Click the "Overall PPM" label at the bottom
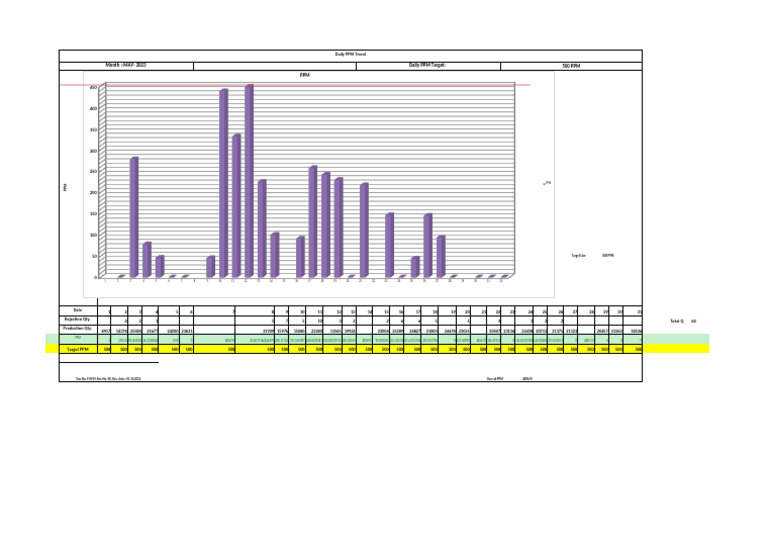The height and width of the screenshot is (543, 768). point(495,378)
